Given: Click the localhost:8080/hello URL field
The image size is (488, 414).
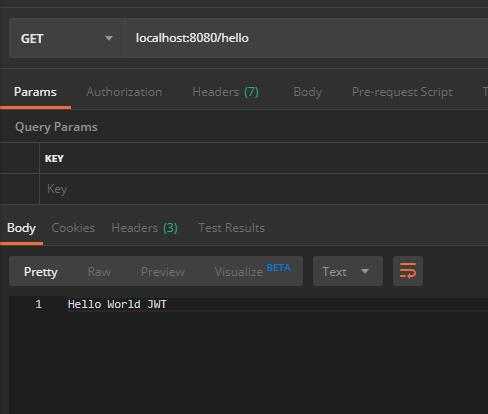Looking at the screenshot, I should click(306, 38).
